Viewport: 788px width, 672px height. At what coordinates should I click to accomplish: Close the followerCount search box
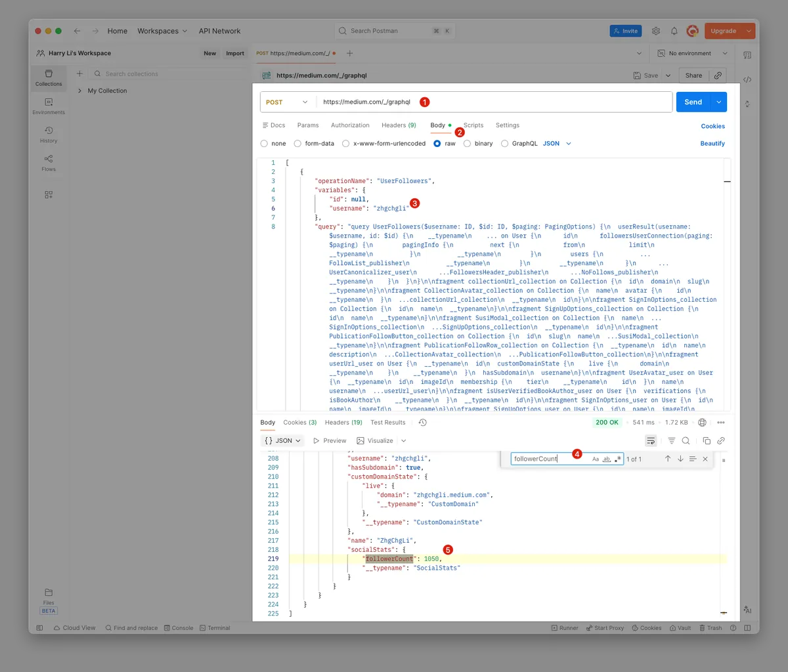pyautogui.click(x=705, y=459)
